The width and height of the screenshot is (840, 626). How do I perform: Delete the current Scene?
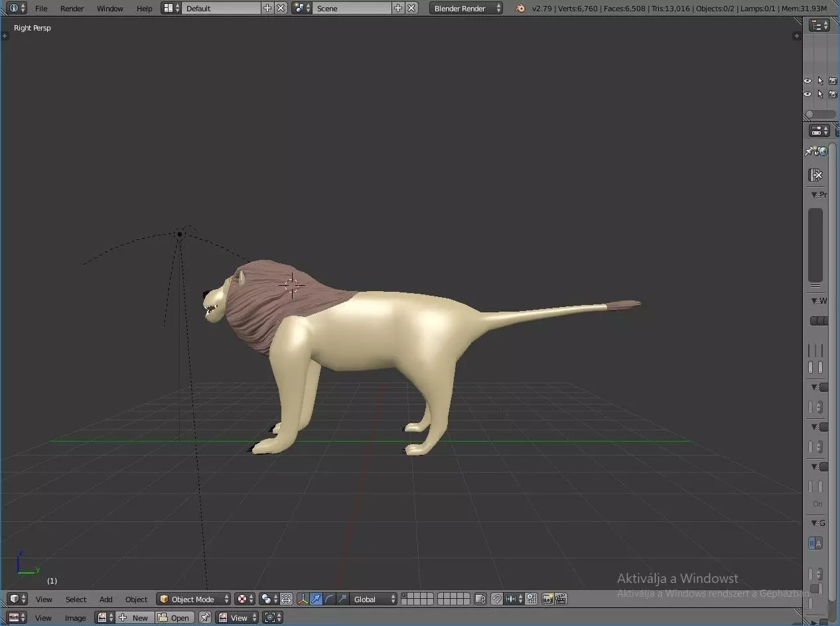tap(412, 8)
